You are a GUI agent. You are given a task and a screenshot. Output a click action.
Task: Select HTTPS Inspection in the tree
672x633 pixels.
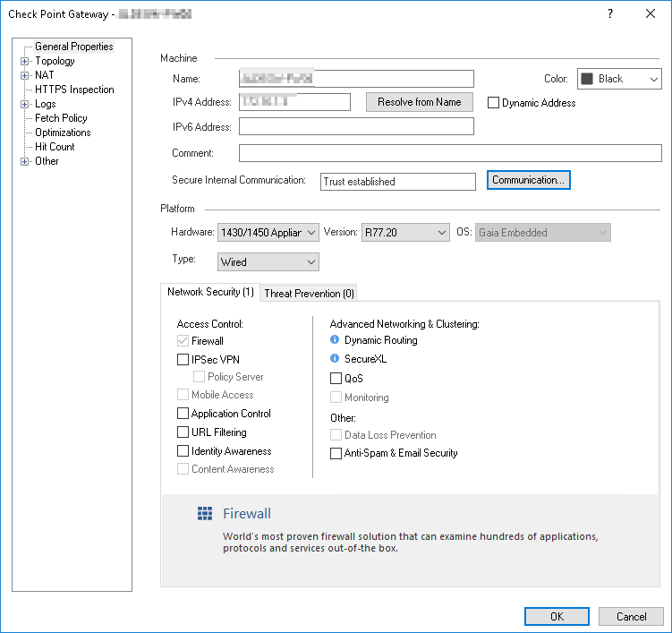[x=74, y=90]
